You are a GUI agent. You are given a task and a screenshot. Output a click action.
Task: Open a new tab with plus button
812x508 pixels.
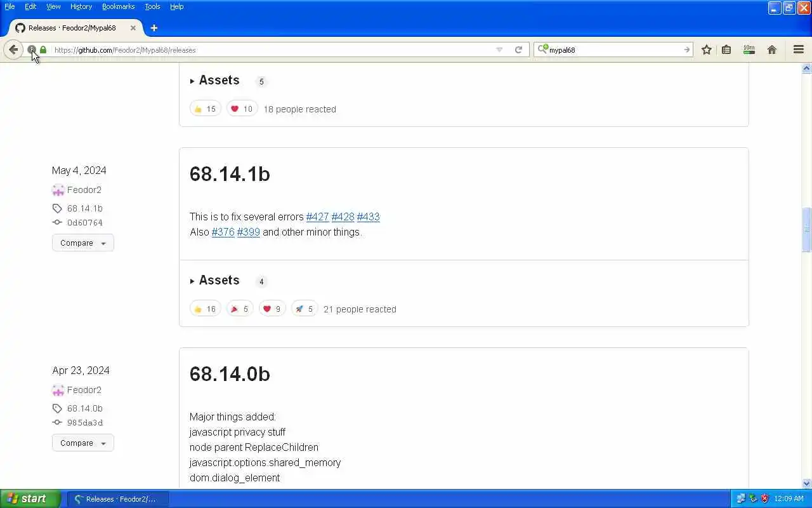(154, 28)
